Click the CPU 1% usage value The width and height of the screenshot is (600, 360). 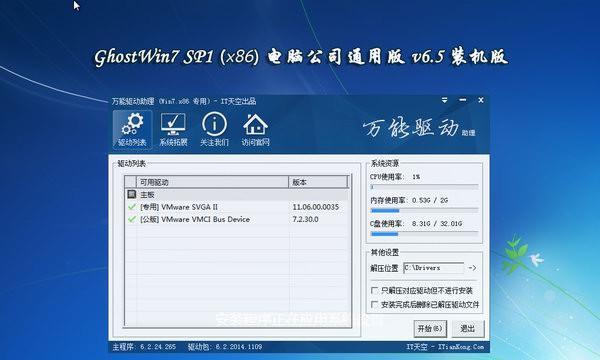pyautogui.click(x=416, y=177)
